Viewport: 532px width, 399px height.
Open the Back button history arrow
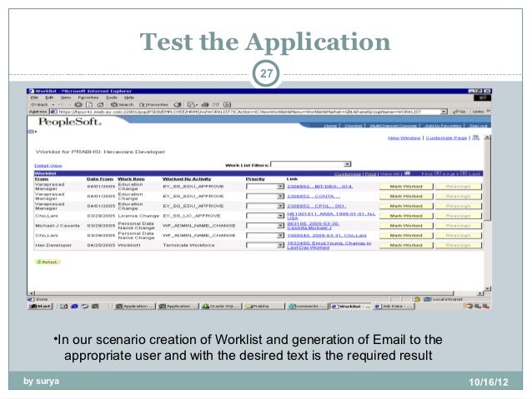(x=53, y=105)
